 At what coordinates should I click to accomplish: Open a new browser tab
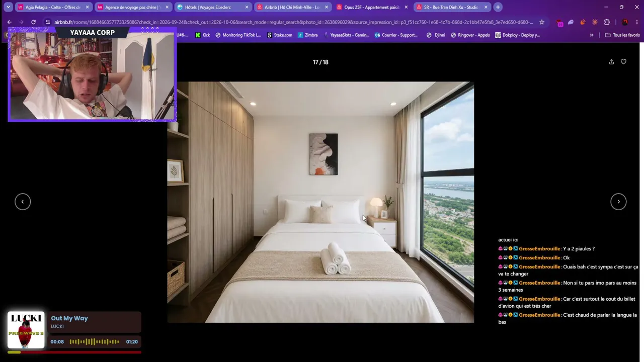point(498,7)
